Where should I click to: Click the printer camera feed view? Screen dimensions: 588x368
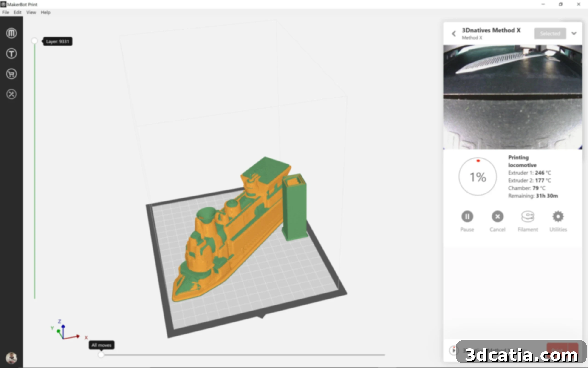pos(513,97)
